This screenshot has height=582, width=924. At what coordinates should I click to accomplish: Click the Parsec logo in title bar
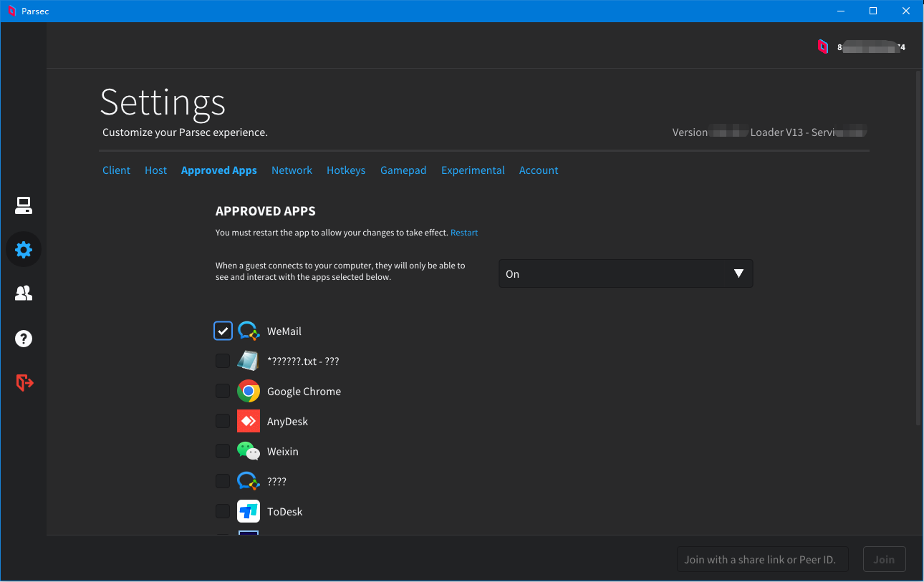11,11
